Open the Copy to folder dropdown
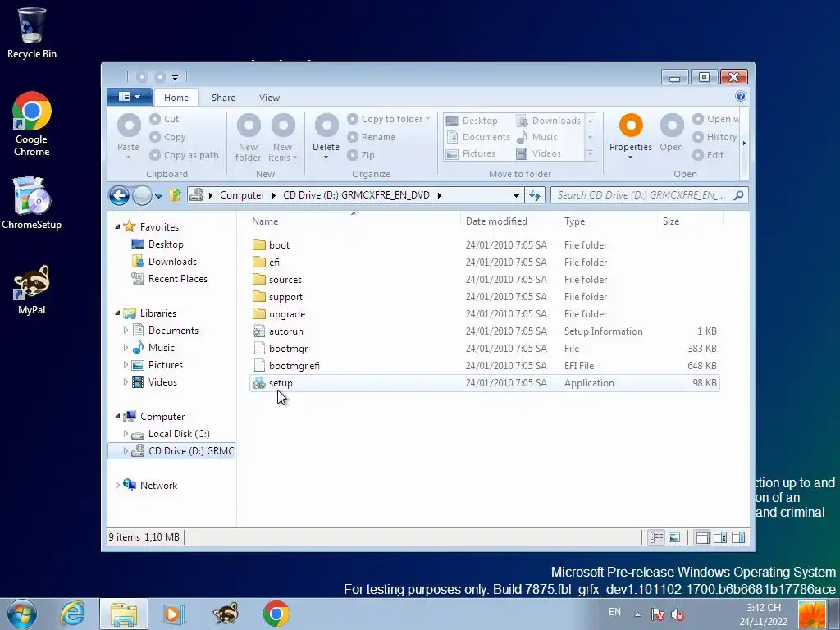 [388, 119]
